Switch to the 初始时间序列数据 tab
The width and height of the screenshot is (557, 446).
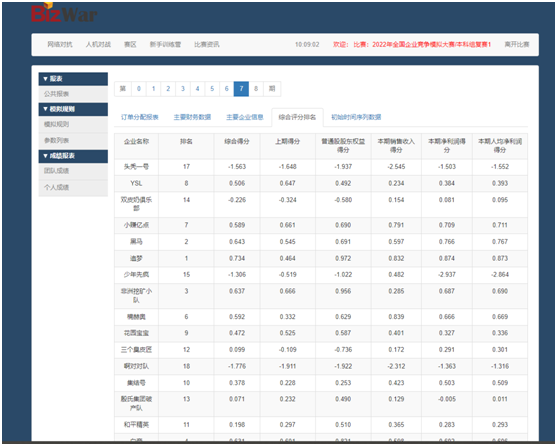[356, 117]
